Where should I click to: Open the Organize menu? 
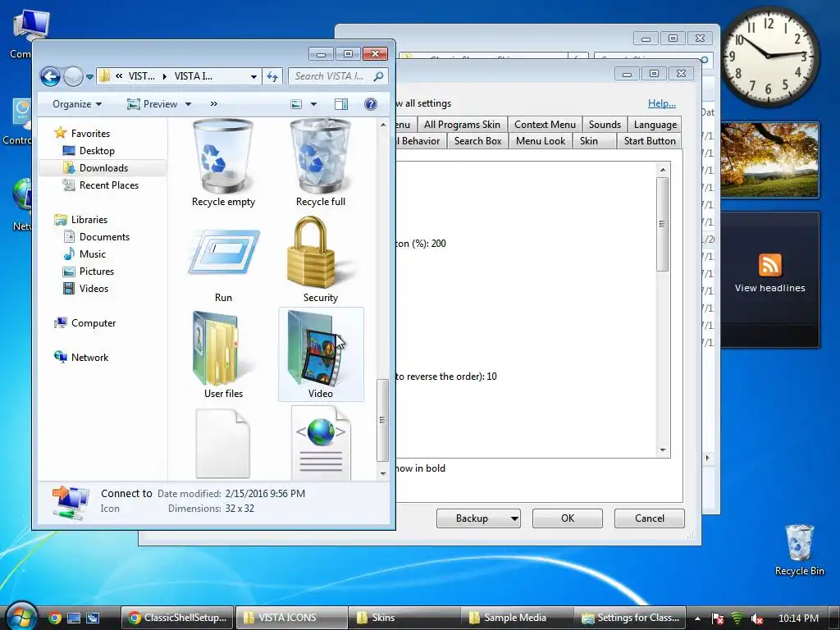coord(77,104)
